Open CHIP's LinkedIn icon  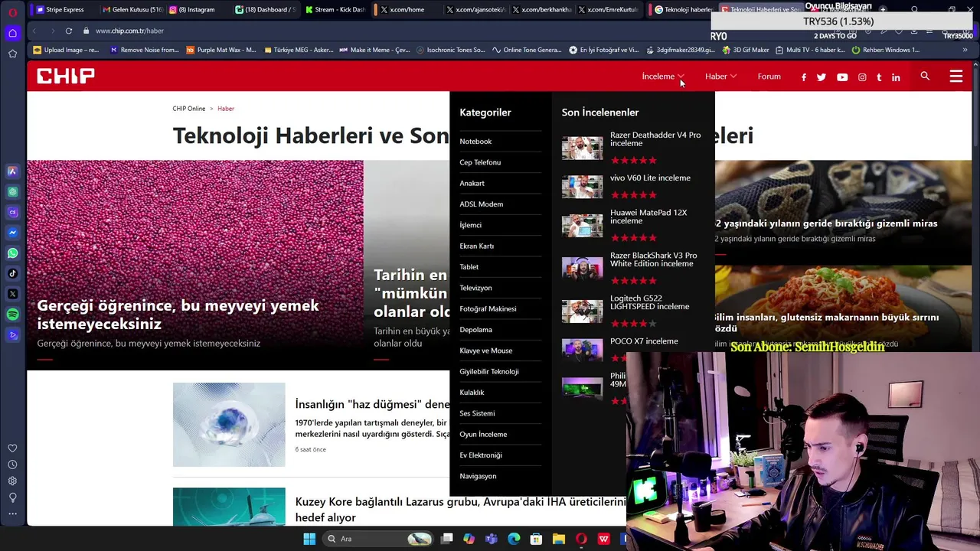pyautogui.click(x=896, y=77)
